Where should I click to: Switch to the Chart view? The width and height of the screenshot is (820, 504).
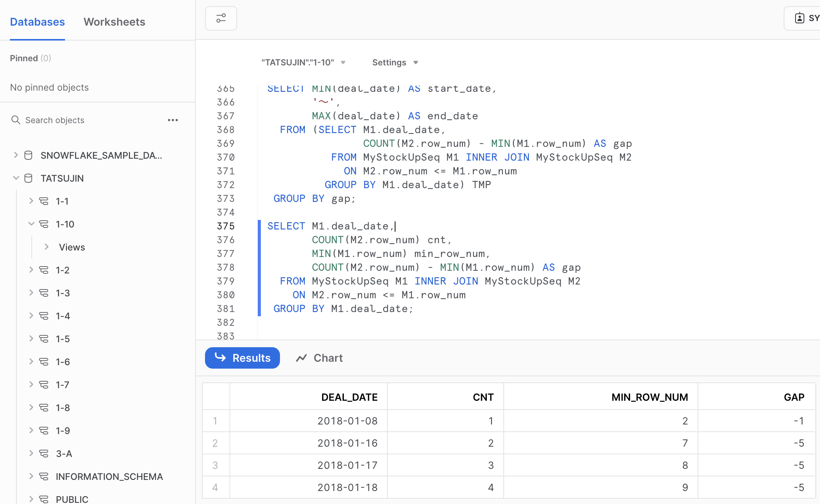click(319, 358)
